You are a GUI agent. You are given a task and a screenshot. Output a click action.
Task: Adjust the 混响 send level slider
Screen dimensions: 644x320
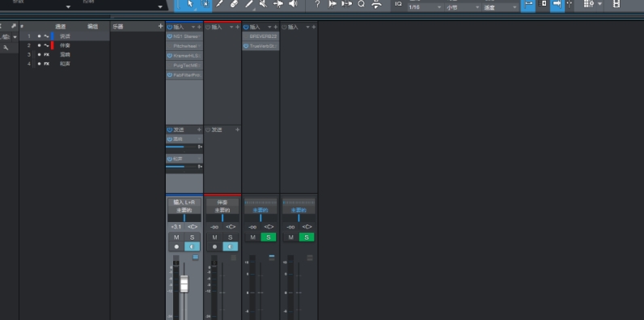tap(181, 147)
